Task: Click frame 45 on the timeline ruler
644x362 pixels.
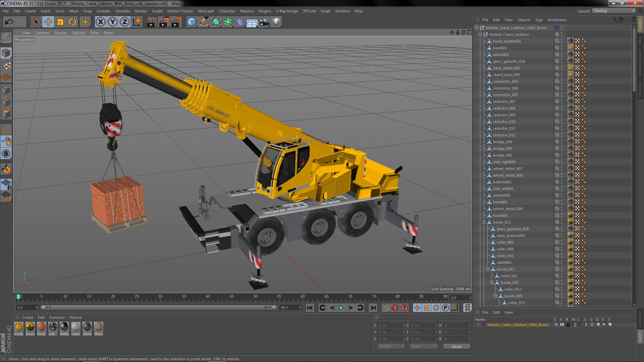Action: point(232,297)
